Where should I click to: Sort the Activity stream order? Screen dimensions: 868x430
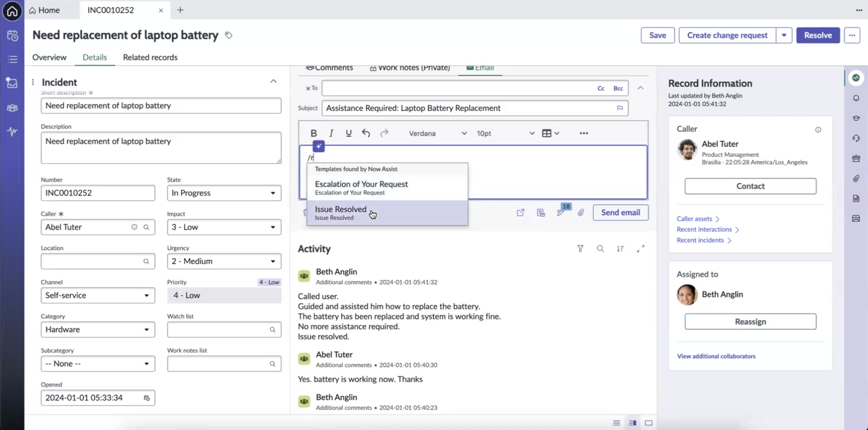point(620,249)
